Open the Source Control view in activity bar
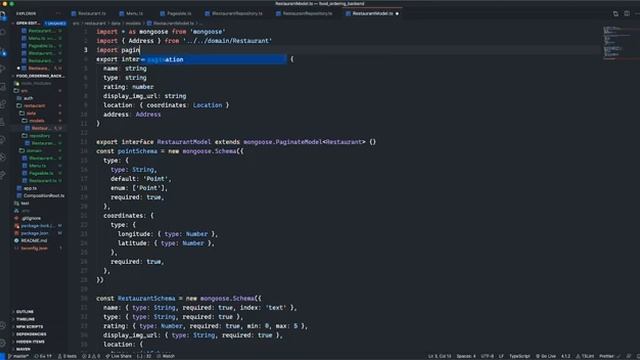 3,52
